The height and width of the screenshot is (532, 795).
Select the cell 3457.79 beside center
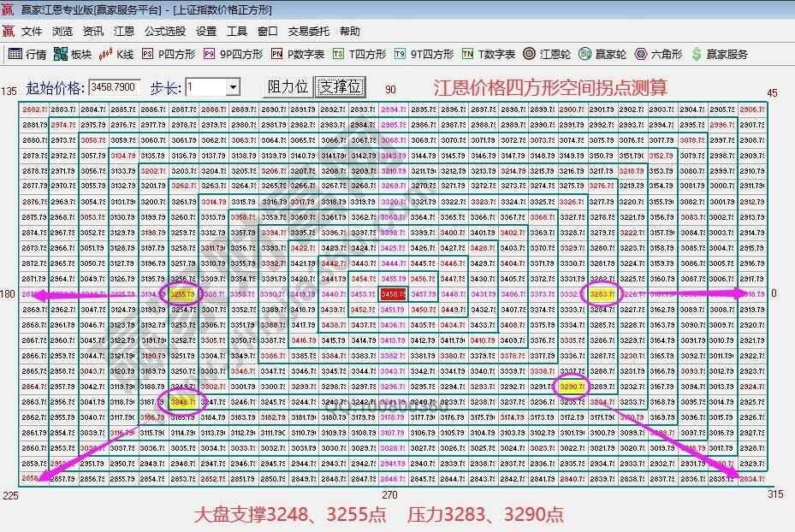coord(423,294)
